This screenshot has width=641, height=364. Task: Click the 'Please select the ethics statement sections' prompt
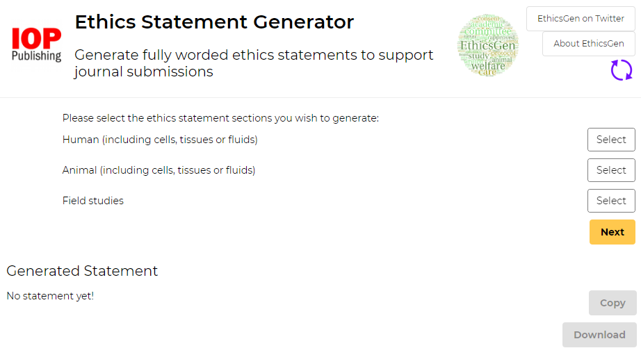[221, 118]
